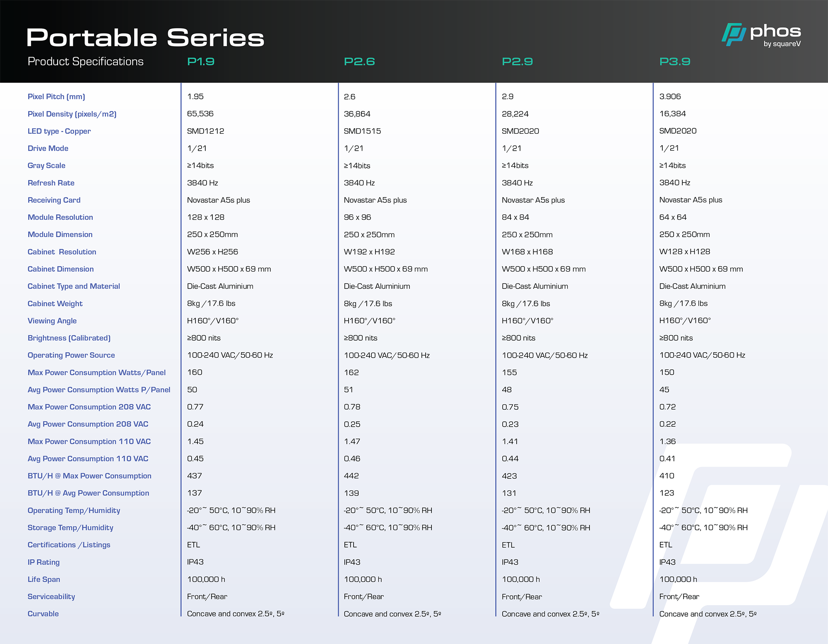Screen dimensions: 828x644
Task: Click the Product Specifications subtitle
Action: click(85, 62)
